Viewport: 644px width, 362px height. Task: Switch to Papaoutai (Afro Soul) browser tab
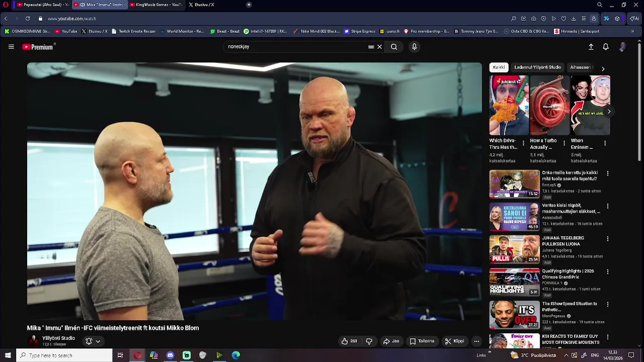42,5
